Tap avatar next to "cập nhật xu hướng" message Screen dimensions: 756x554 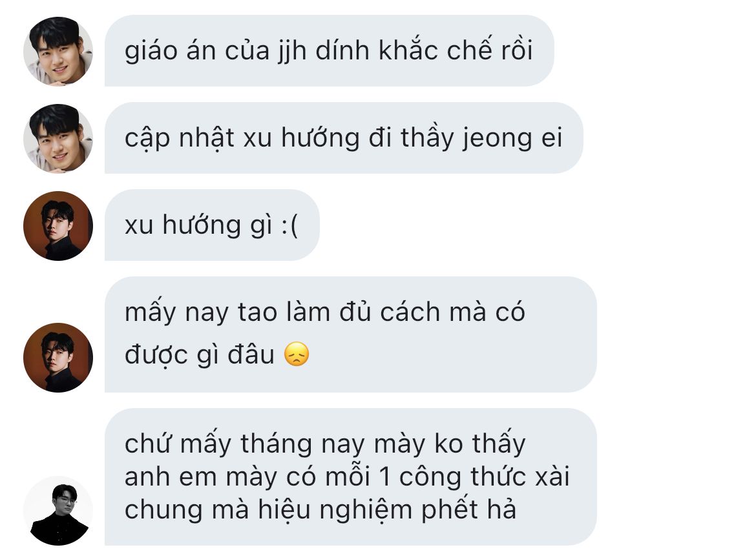click(58, 138)
